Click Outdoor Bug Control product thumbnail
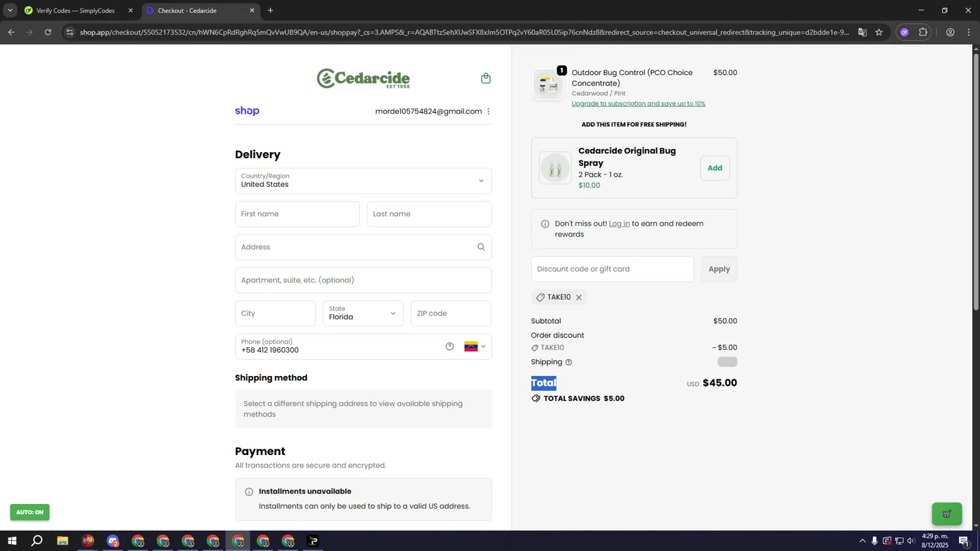Image resolution: width=980 pixels, height=551 pixels. pyautogui.click(x=548, y=84)
